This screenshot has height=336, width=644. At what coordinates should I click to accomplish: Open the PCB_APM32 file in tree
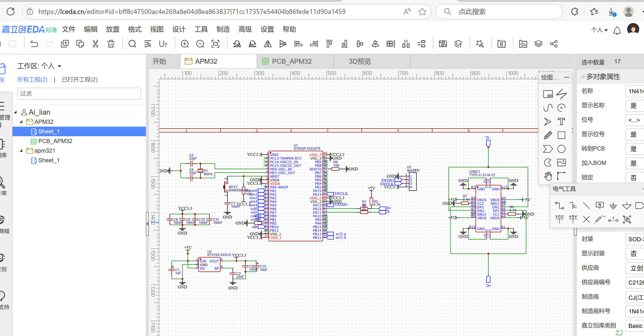tap(55, 141)
